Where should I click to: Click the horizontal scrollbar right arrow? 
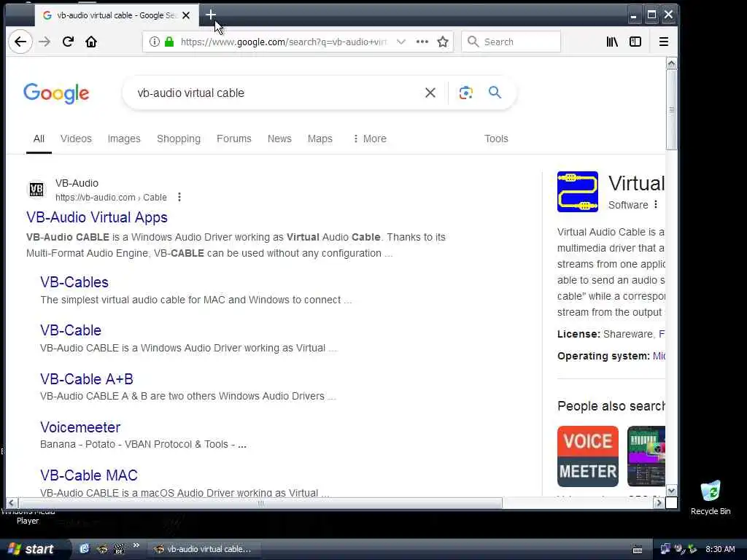point(659,503)
